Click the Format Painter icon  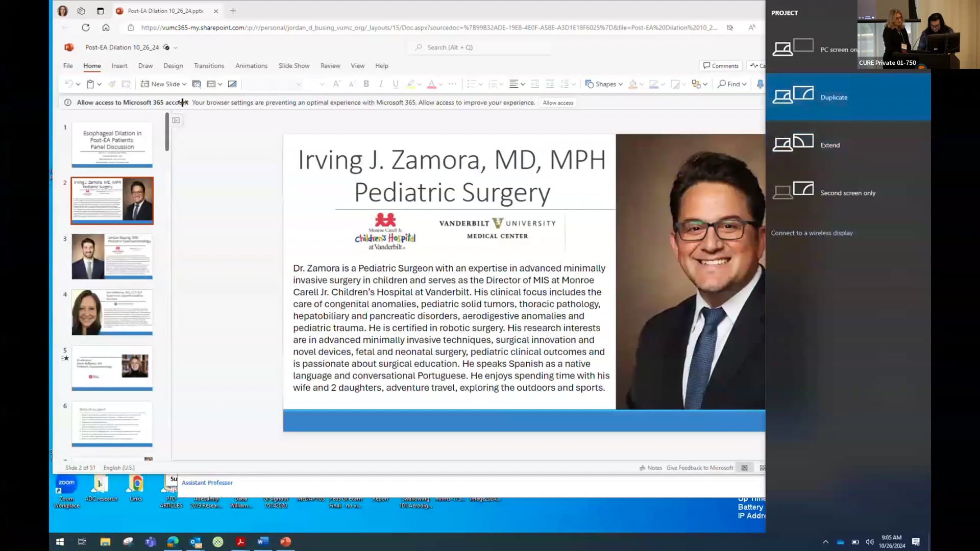[112, 84]
